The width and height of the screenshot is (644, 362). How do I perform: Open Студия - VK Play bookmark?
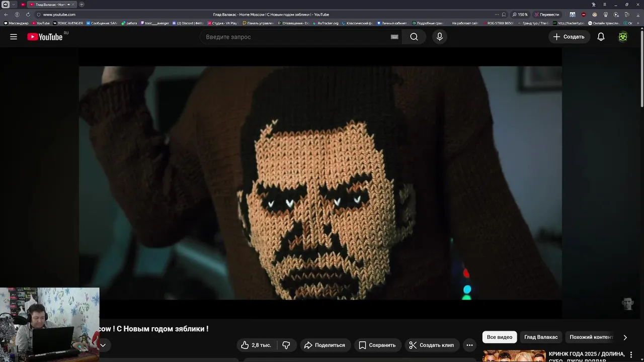click(x=222, y=23)
